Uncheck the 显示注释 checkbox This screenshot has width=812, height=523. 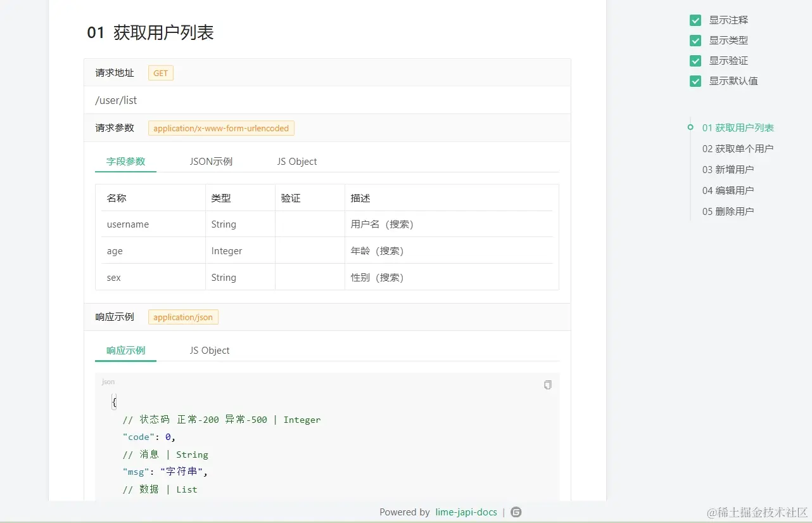695,20
